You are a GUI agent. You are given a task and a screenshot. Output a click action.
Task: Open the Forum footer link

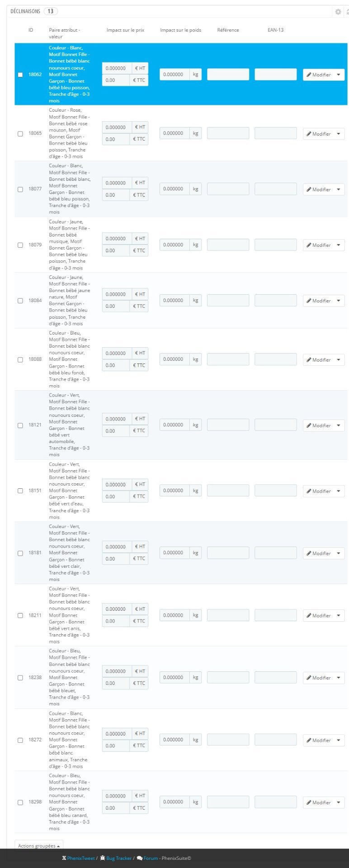click(151, 858)
